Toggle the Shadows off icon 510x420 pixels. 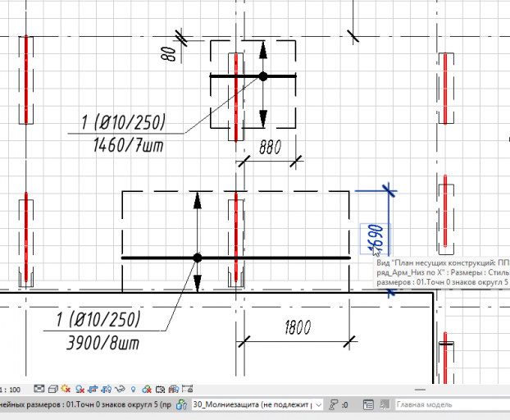[x=80, y=389]
